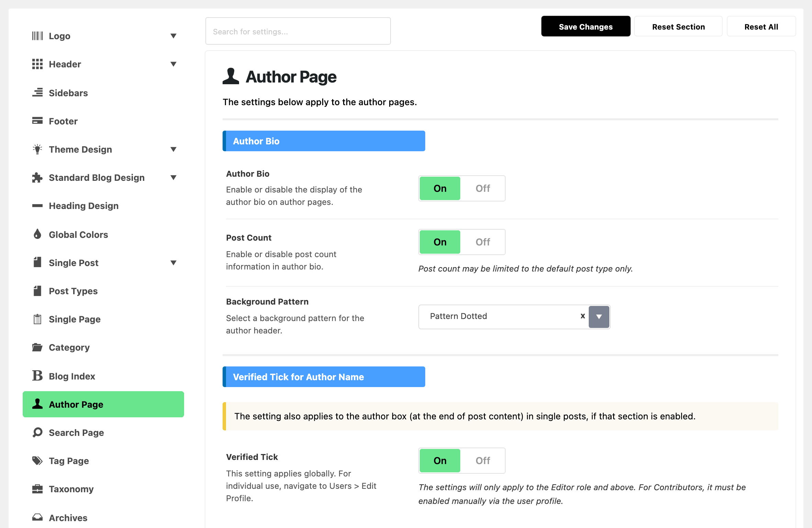Click the Search Page magnifier icon
812x528 pixels.
pos(37,432)
